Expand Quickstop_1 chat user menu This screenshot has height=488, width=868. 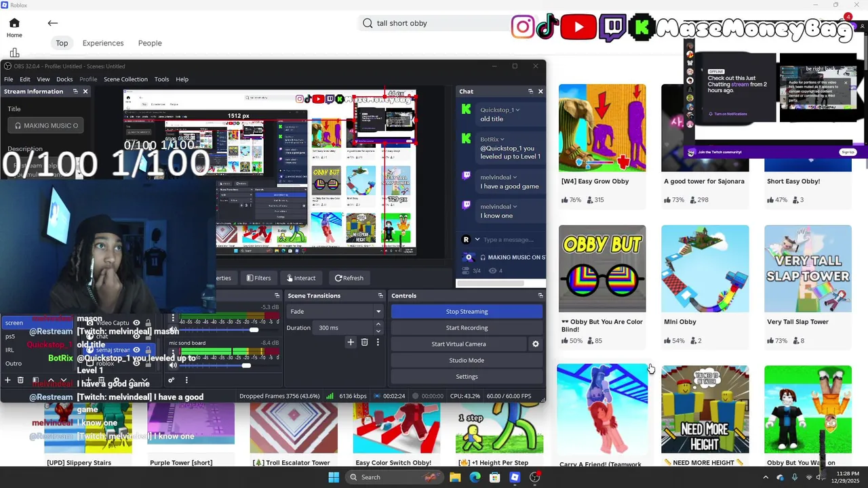coord(517,110)
